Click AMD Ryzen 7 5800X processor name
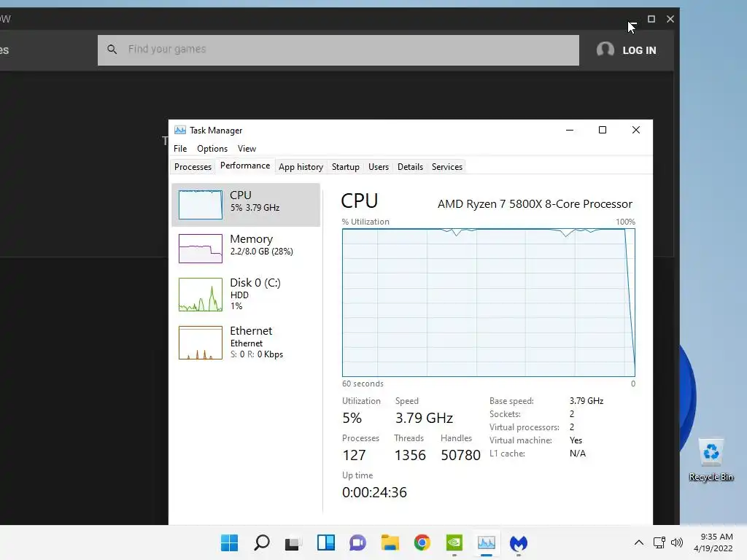The height and width of the screenshot is (560, 747). [x=535, y=204]
